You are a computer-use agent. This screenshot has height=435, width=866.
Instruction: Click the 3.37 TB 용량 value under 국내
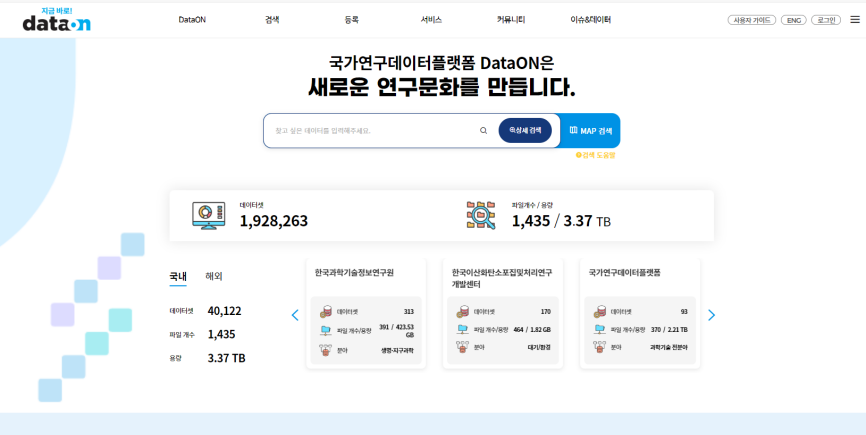point(226,358)
